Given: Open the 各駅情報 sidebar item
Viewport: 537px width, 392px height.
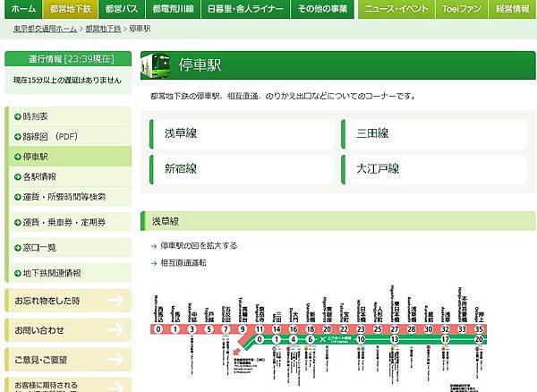Looking at the screenshot, I should [70, 177].
